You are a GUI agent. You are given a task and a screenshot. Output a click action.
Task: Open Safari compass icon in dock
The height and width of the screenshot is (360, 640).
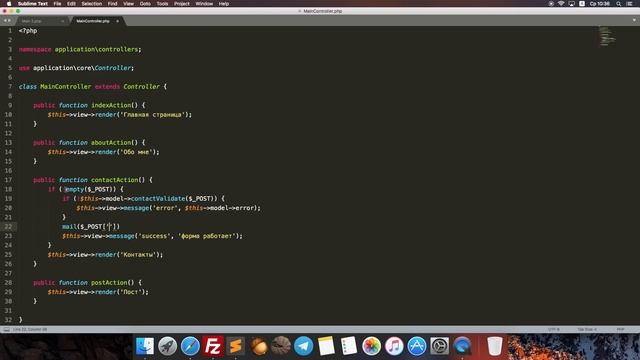pos(190,346)
